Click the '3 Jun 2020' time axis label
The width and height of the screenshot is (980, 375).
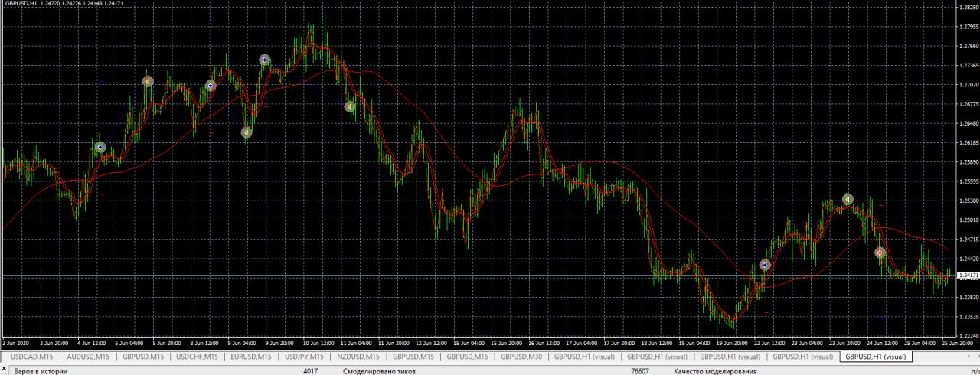(x=16, y=344)
